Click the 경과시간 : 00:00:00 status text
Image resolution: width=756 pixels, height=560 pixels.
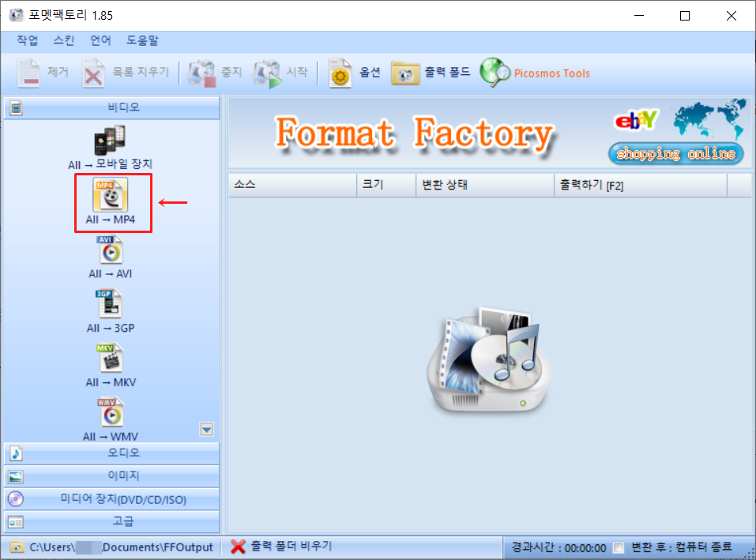pyautogui.click(x=559, y=547)
